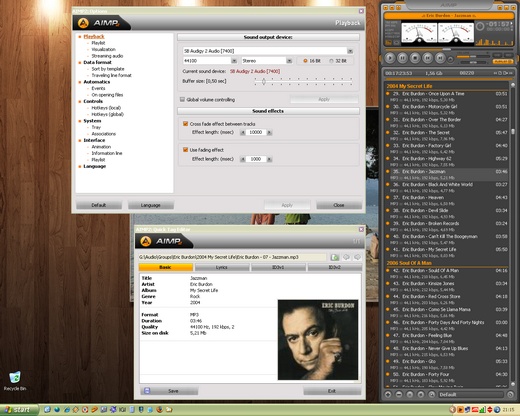
Task: Go to next file in Tag Editor
Action: [x=357, y=257]
